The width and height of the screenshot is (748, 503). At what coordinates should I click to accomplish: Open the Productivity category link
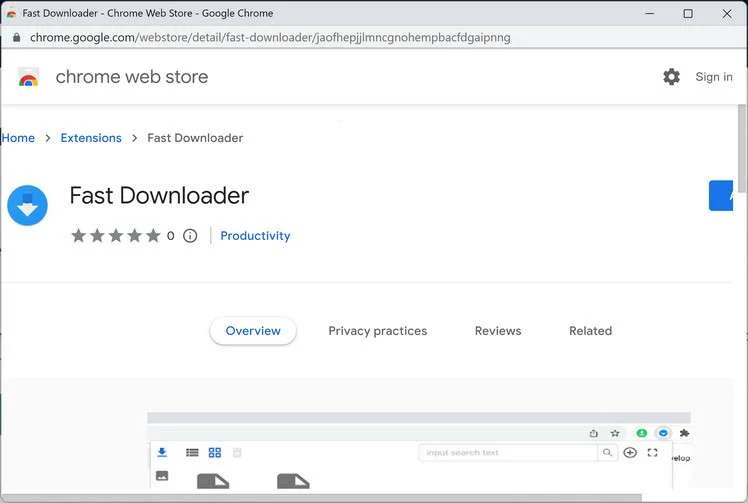point(255,236)
